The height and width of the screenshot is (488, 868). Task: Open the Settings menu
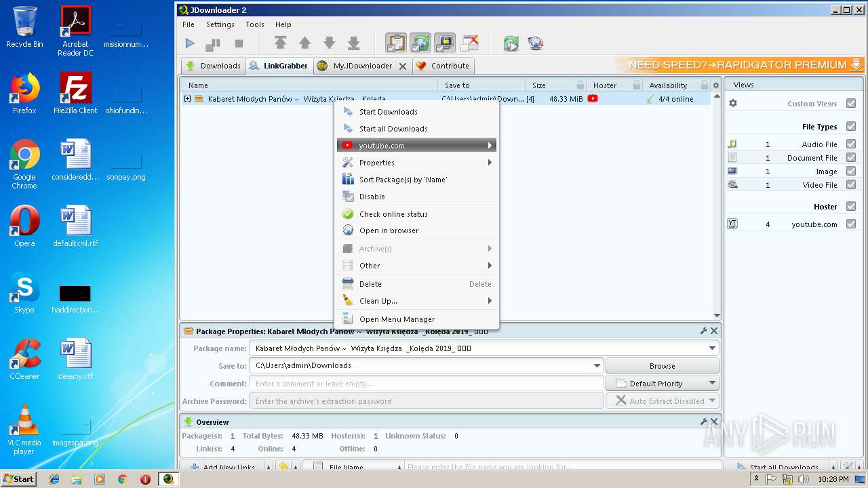click(x=220, y=24)
